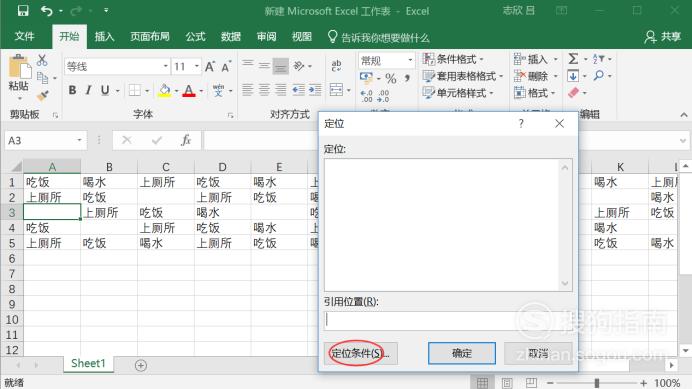Click the Format Painter brush icon

tap(42, 95)
